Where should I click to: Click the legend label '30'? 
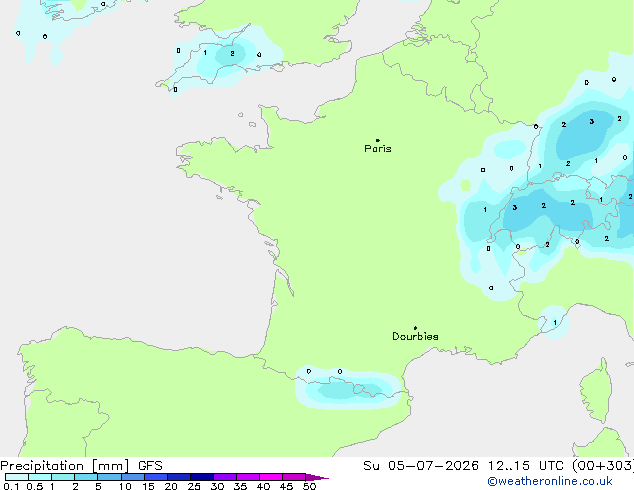pyautogui.click(x=217, y=486)
